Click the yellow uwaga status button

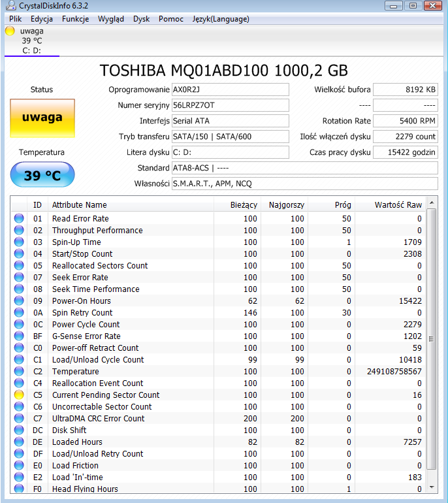tap(42, 118)
